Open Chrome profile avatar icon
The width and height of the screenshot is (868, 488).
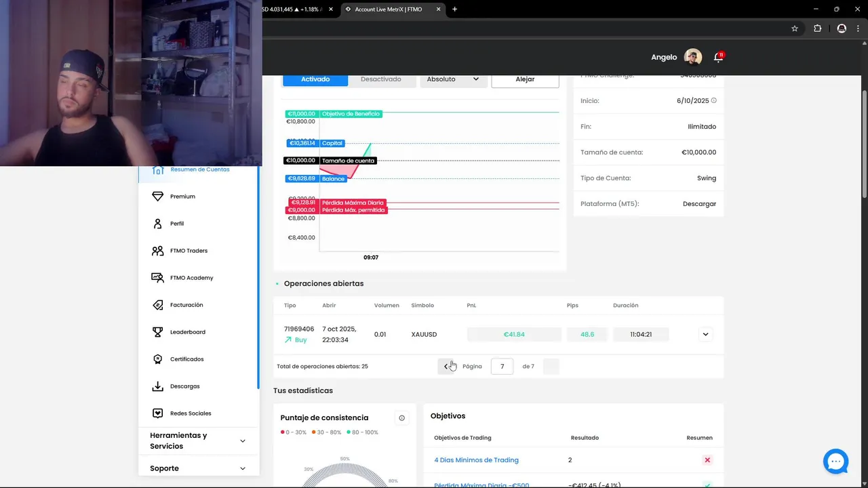tap(842, 28)
